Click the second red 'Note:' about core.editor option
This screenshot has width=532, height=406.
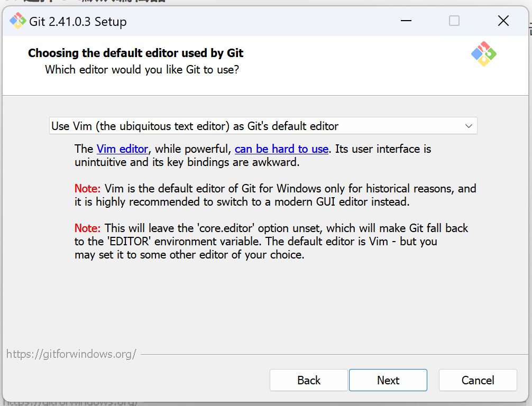click(88, 228)
